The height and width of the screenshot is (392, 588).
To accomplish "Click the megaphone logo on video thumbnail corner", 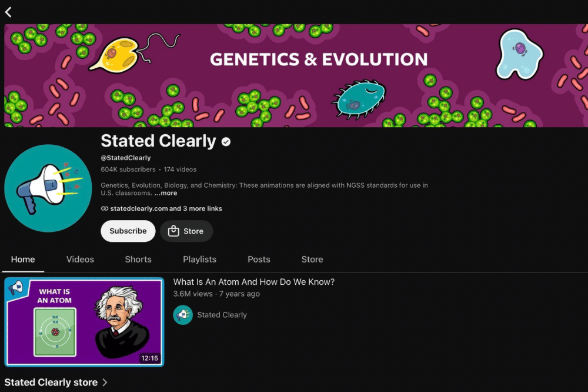I will [x=16, y=288].
